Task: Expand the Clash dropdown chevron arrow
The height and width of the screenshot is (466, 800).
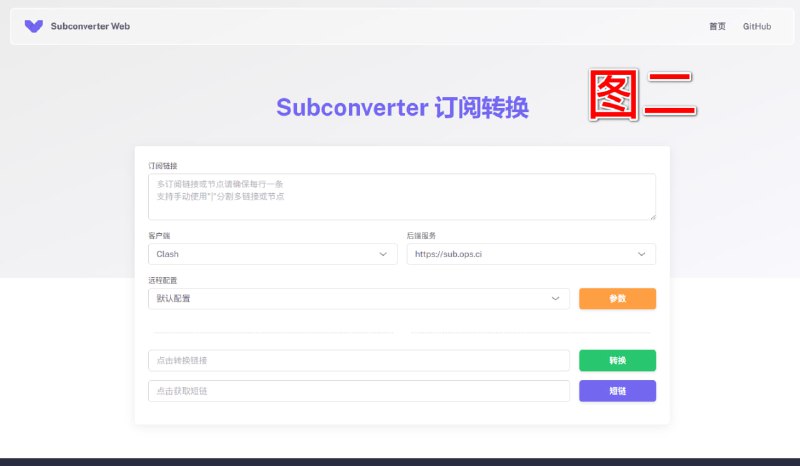Action: point(383,254)
